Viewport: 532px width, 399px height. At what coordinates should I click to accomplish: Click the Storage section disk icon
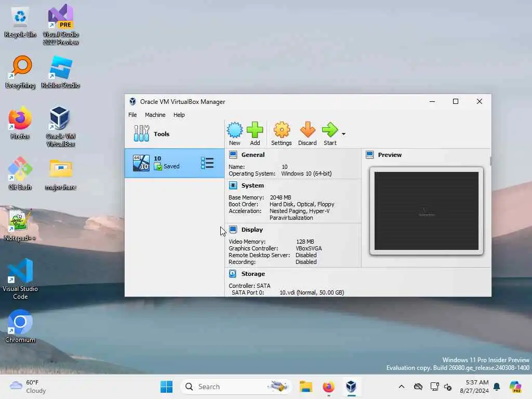(233, 273)
